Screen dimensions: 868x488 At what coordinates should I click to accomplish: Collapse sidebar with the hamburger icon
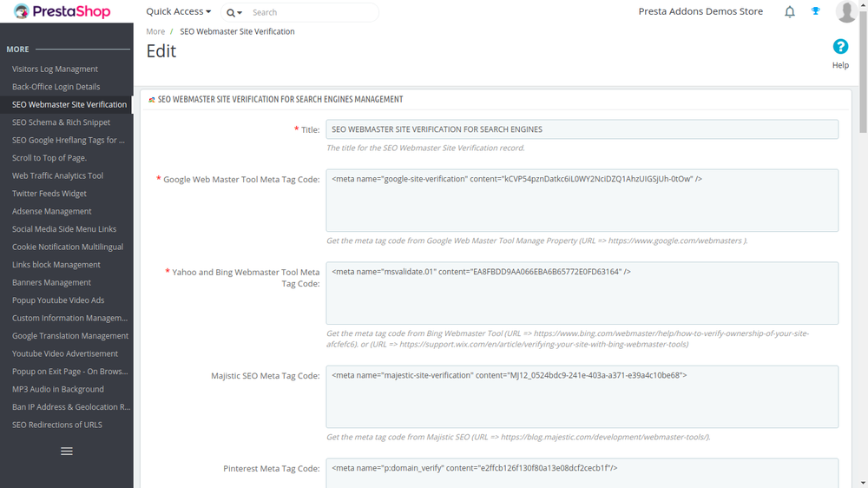click(67, 451)
